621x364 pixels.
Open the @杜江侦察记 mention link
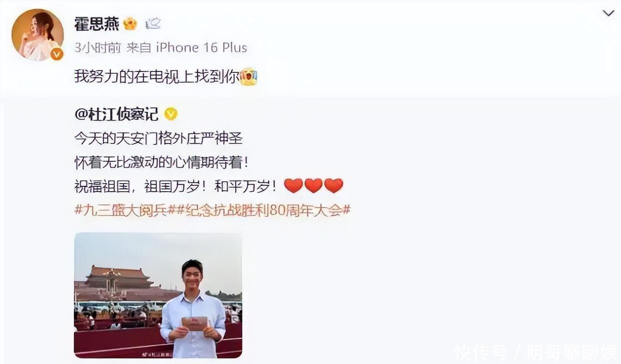[116, 114]
